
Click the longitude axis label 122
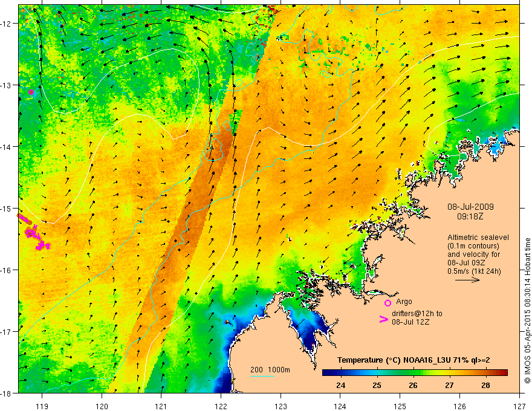[x=221, y=406]
